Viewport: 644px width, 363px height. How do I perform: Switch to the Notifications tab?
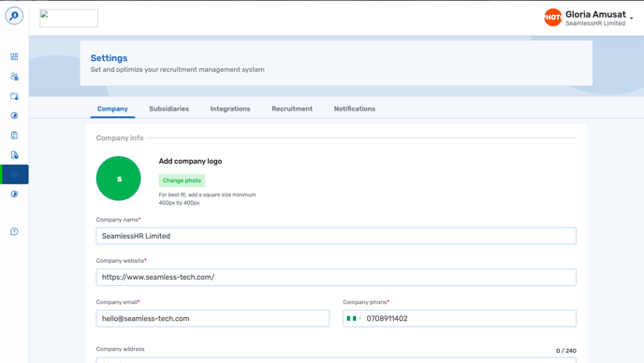355,109
